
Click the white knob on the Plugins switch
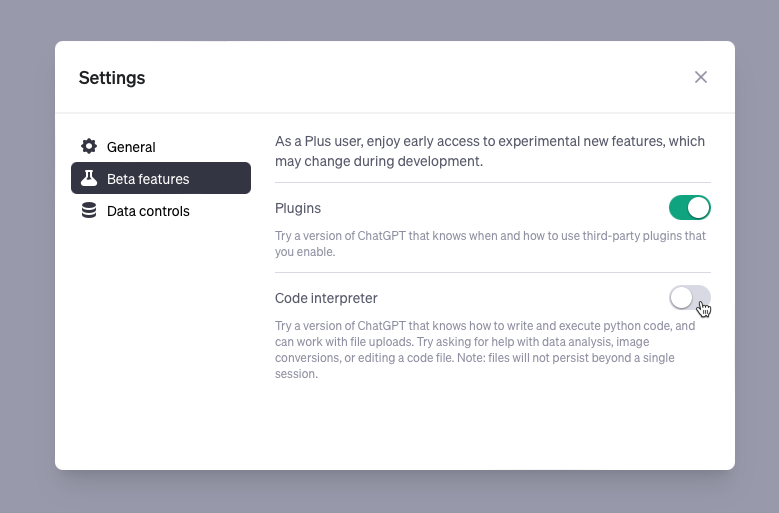699,208
